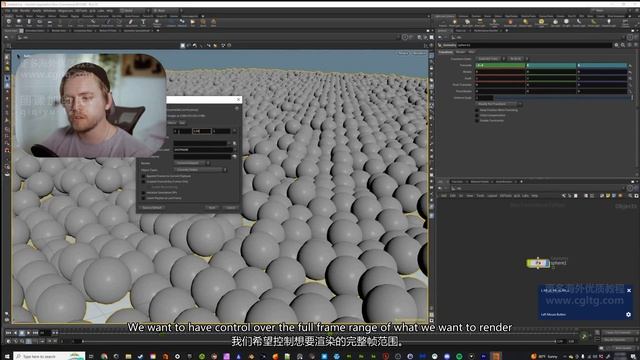The width and height of the screenshot is (640, 360).
Task: Click end frame field in flipbook dialog
Action: click(x=202, y=131)
